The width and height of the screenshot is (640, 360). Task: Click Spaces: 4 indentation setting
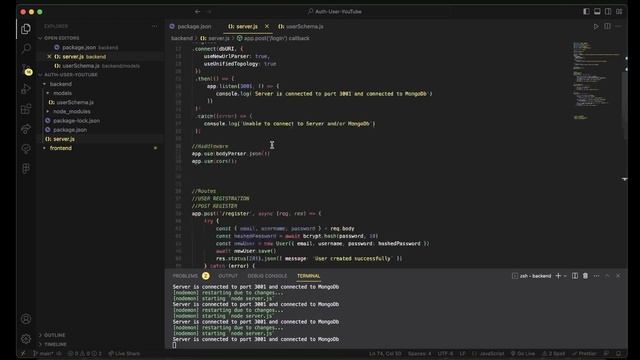pyautogui.click(x=419, y=353)
